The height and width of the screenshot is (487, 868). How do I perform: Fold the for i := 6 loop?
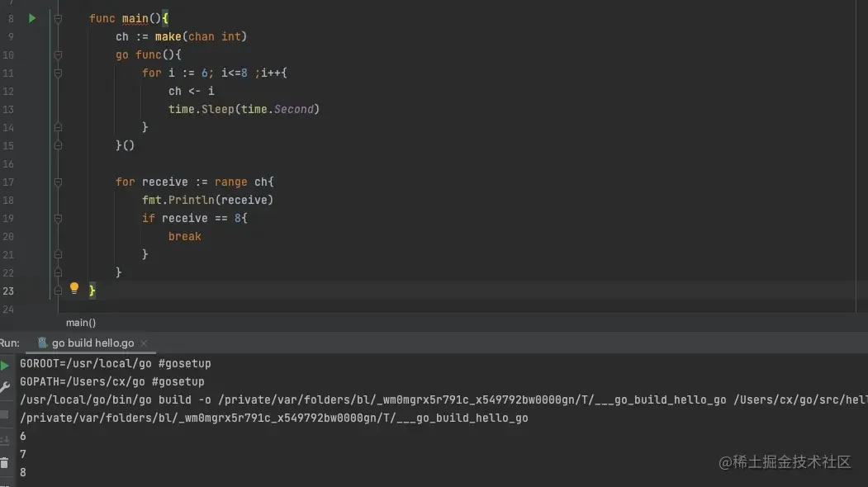(58, 73)
